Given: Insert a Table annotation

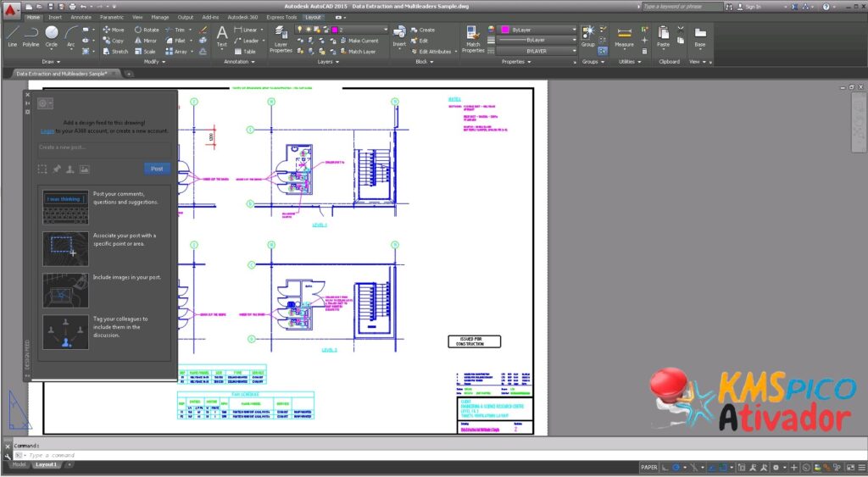Looking at the screenshot, I should [x=245, y=52].
